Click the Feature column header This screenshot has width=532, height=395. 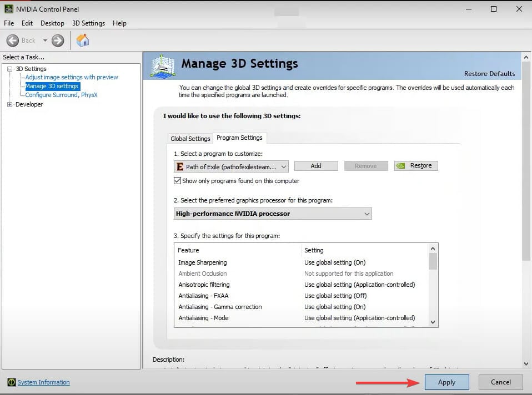238,250
